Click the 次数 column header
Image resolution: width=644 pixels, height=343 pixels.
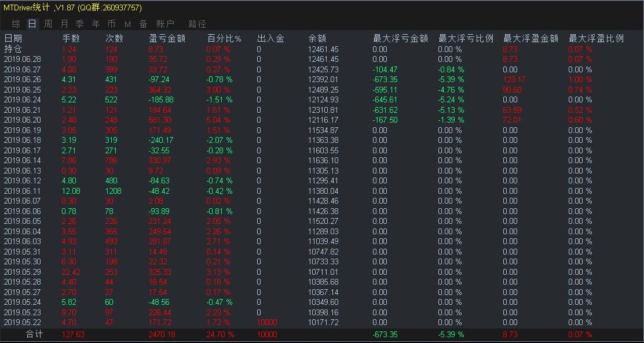[x=115, y=39]
